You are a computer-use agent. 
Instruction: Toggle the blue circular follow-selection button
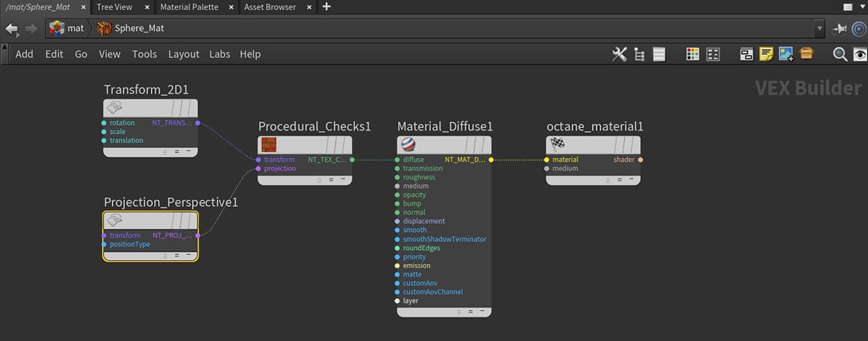coord(859,29)
